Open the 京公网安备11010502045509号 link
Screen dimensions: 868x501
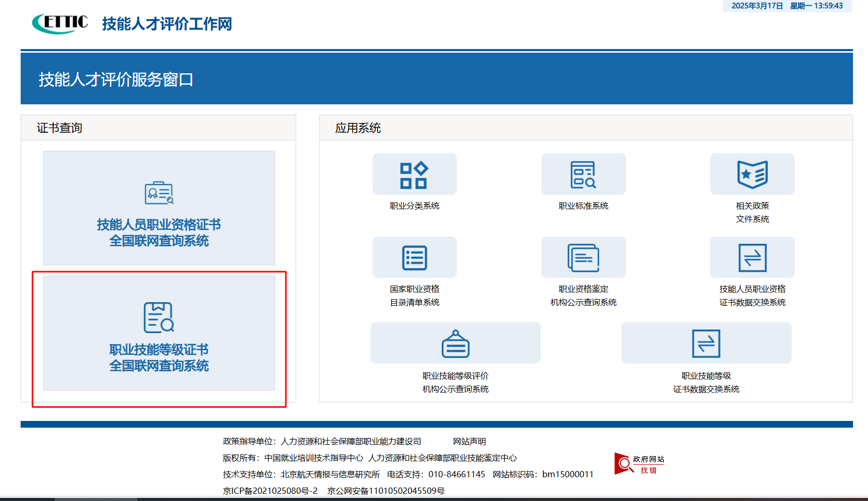point(385,491)
